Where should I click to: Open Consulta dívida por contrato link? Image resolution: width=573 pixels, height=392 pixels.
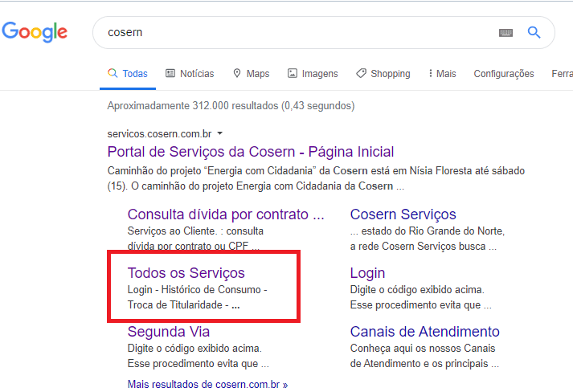(226, 214)
